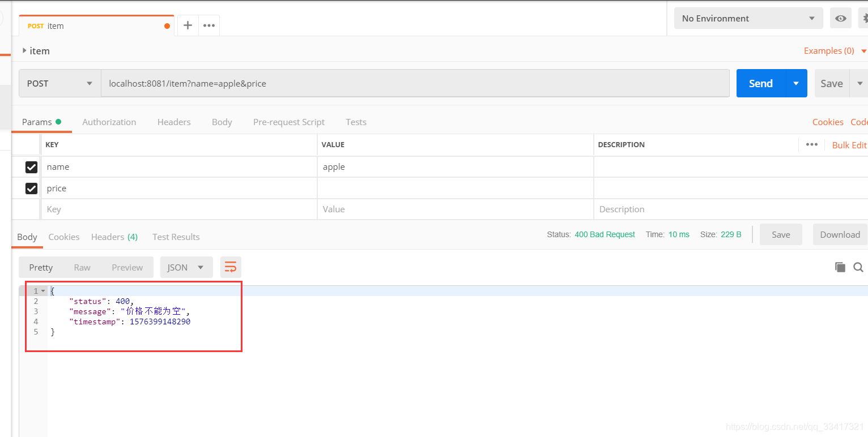Click the Download response button

[x=840, y=234]
